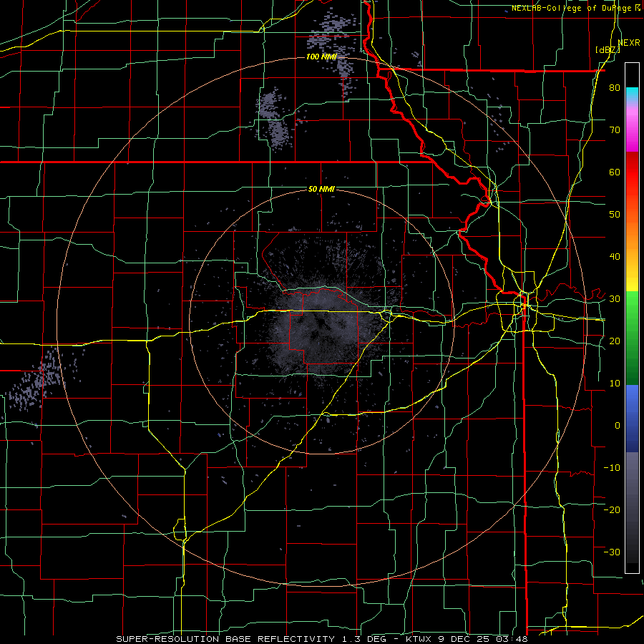Click the blue band of the reflectivity color bar

coord(632,419)
